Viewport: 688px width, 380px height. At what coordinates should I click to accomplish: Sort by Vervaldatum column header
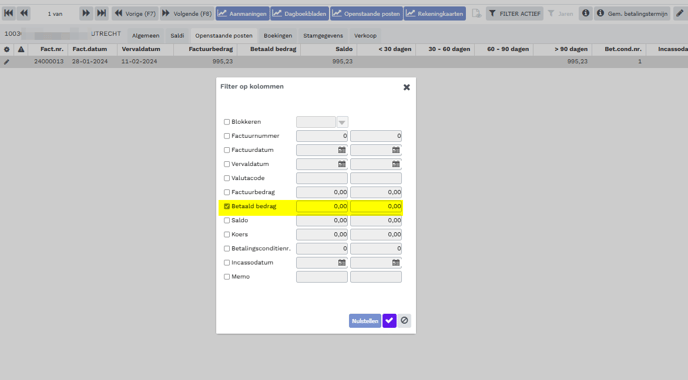(141, 49)
